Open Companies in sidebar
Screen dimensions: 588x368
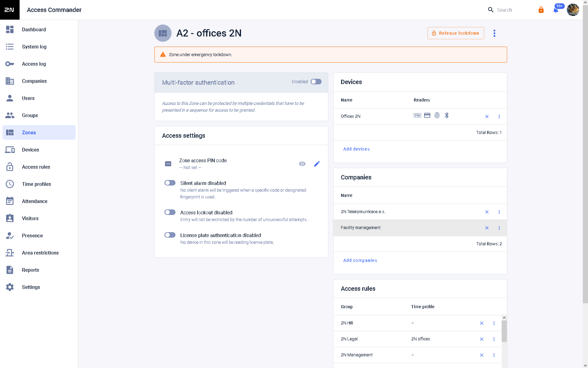coord(39,81)
